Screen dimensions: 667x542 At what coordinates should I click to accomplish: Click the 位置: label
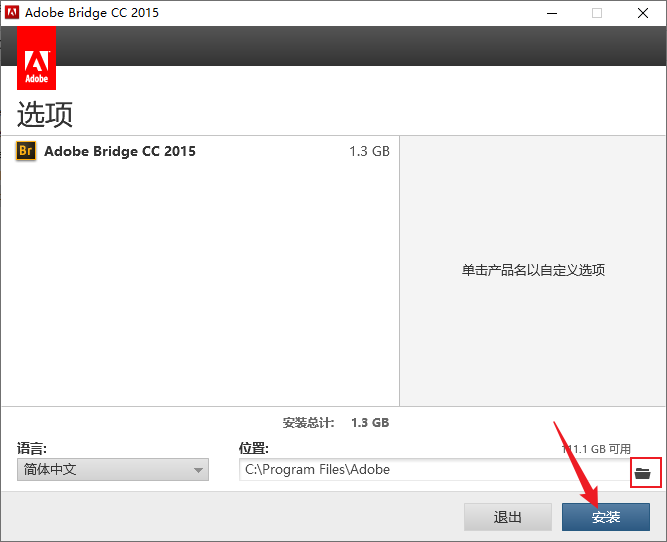(x=254, y=448)
